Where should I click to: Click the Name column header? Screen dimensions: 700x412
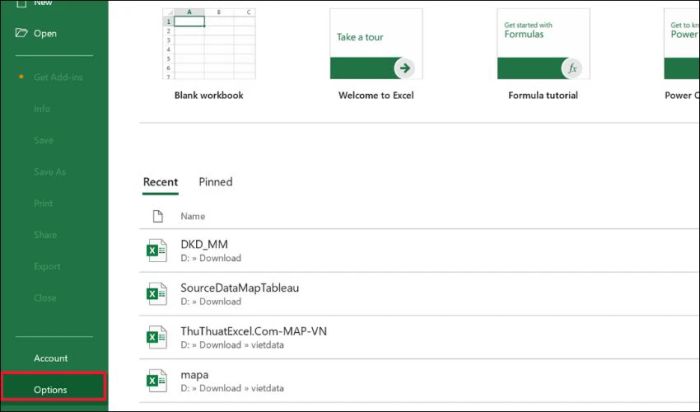click(x=193, y=216)
